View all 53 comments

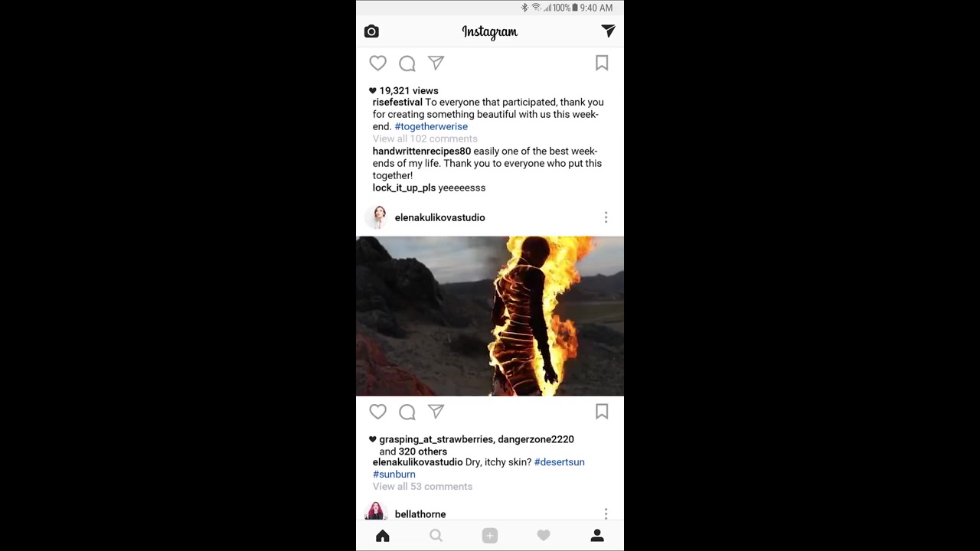(x=423, y=487)
